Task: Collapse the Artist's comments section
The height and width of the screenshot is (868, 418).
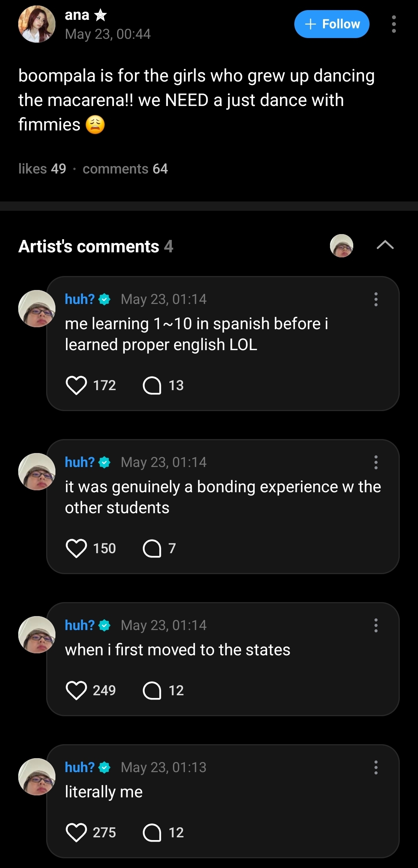Action: [x=385, y=245]
